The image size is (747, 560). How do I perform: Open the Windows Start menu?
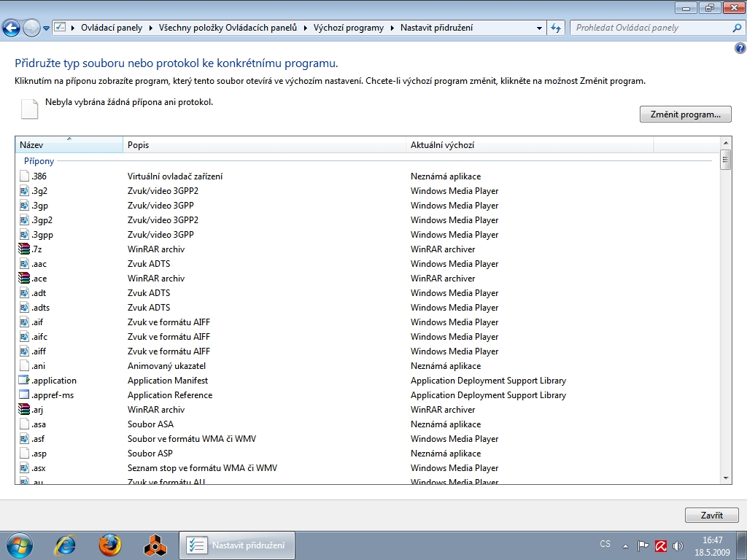[20, 545]
